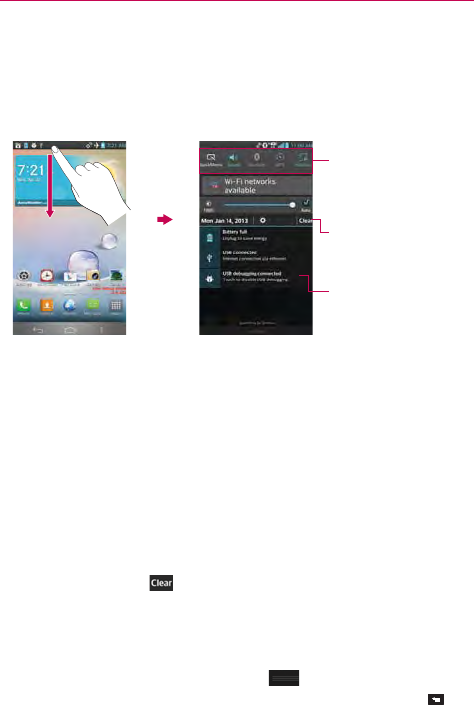Open the USB connected notification
Screen dimensions: 474x705
click(256, 257)
